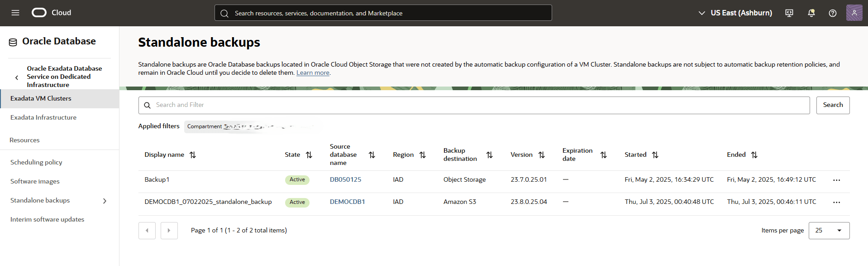Click the Search button
868x266 pixels.
click(833, 105)
